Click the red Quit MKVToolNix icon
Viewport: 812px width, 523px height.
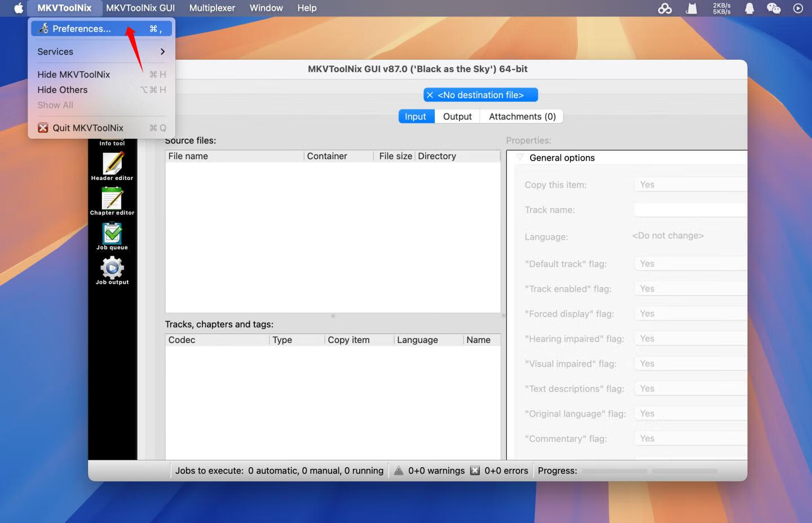click(43, 128)
